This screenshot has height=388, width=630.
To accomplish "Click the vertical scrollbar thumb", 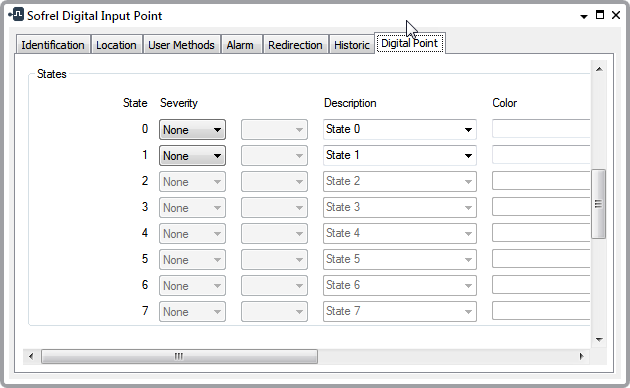I will [x=599, y=204].
